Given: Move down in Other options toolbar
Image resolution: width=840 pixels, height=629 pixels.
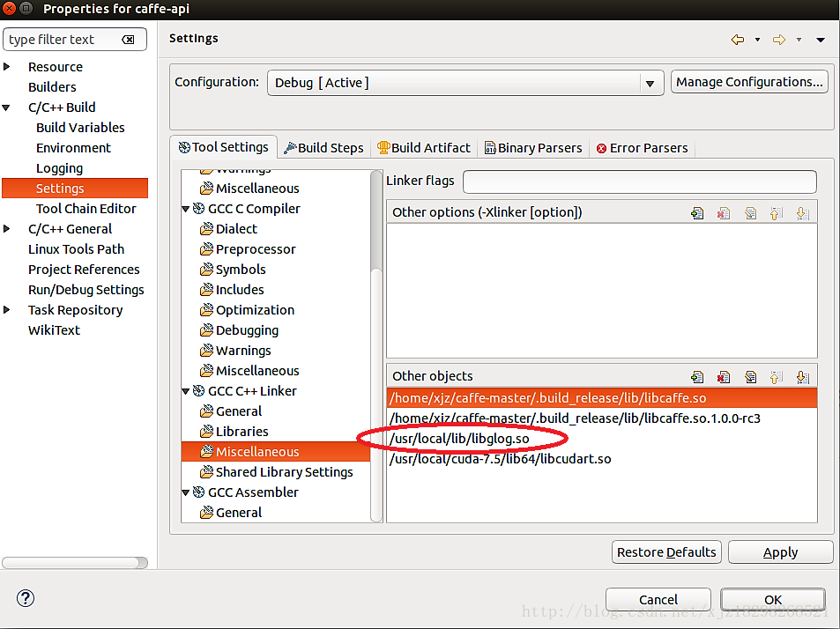Looking at the screenshot, I should (802, 213).
